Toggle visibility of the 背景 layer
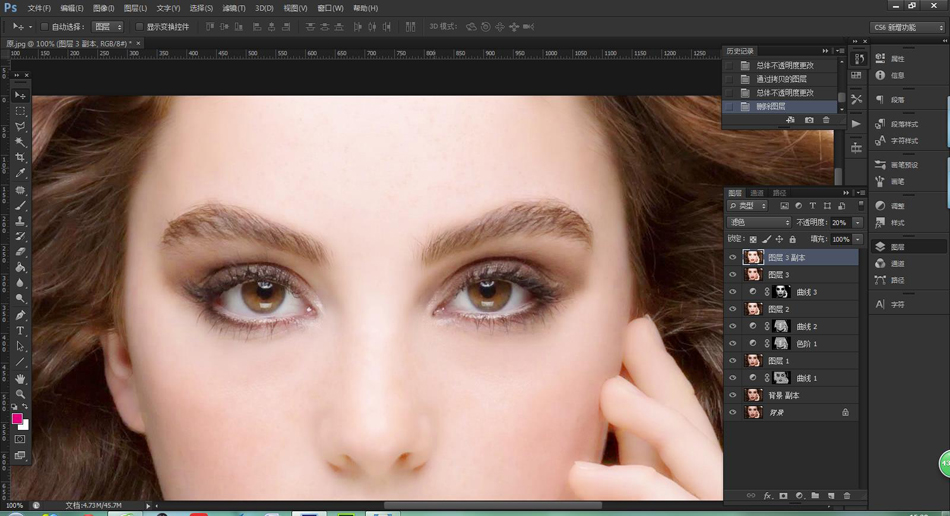950x516 pixels. point(733,412)
